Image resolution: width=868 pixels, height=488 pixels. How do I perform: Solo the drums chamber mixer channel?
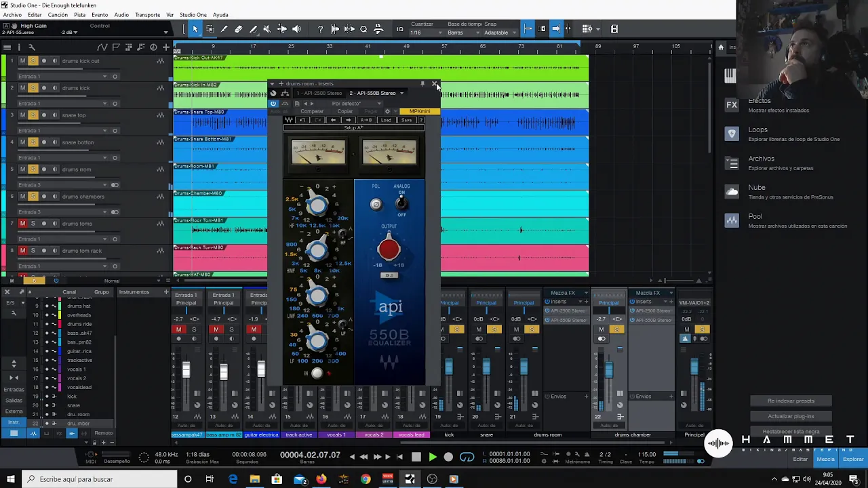[616, 329]
